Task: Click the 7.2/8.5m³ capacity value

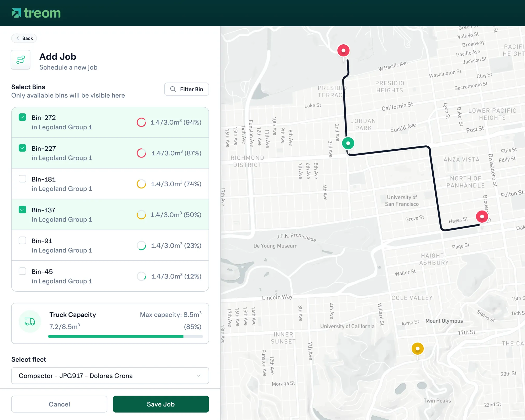Action: [65, 327]
